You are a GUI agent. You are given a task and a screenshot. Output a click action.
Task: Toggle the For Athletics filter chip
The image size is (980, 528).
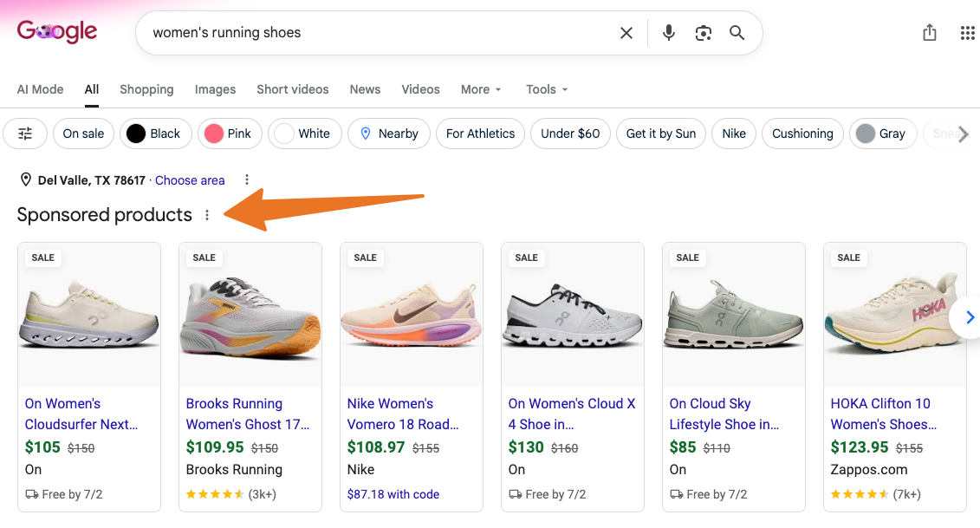coord(480,134)
